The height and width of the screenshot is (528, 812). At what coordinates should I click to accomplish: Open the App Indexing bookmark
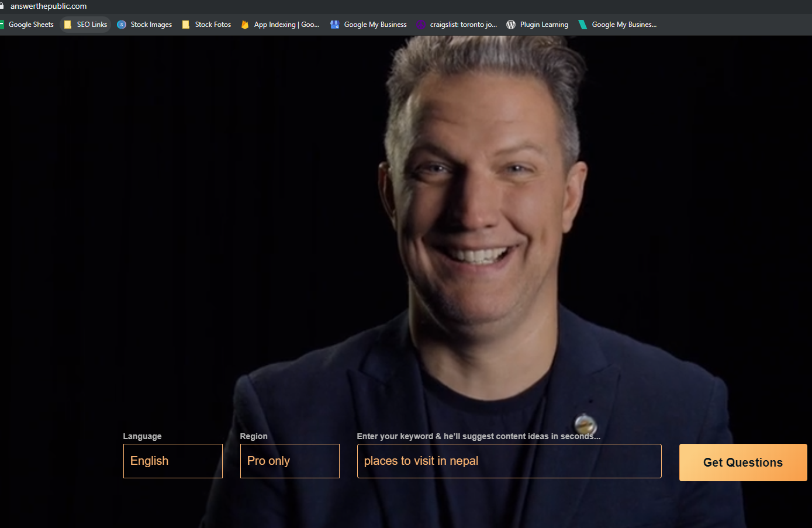point(280,25)
